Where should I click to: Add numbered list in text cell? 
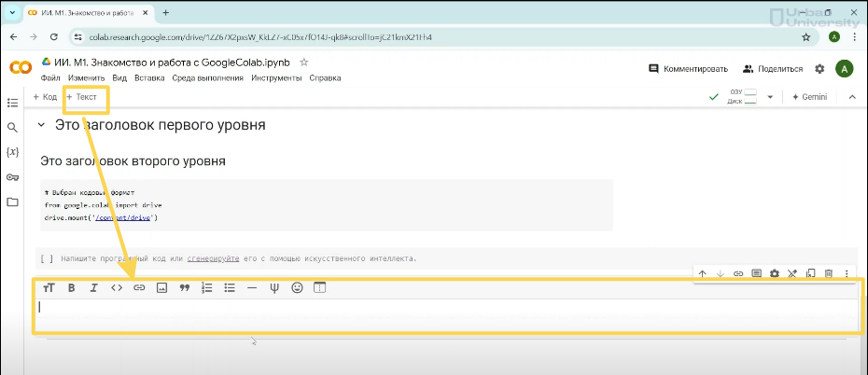(207, 288)
